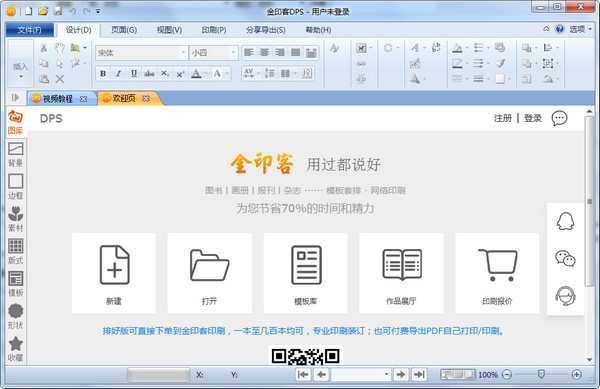Toggle underline text formatting

pyautogui.click(x=134, y=73)
